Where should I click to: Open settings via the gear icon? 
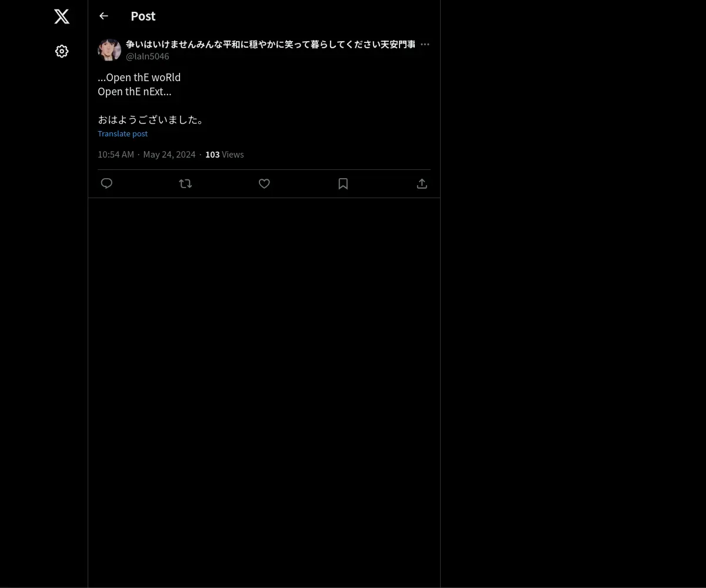(62, 51)
